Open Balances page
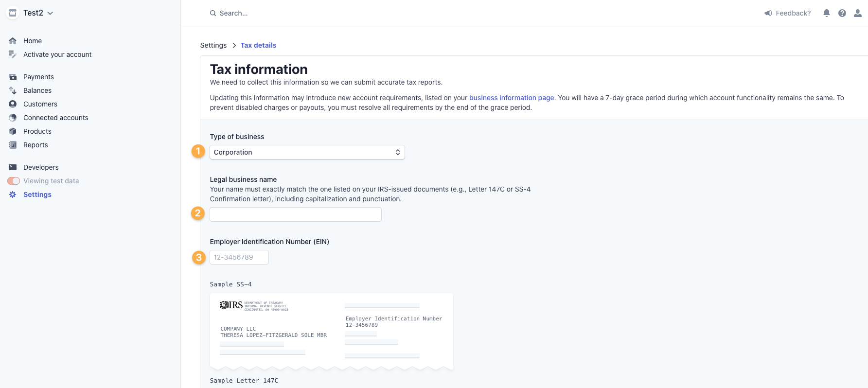Screen dimensions: 868x388 point(37,90)
